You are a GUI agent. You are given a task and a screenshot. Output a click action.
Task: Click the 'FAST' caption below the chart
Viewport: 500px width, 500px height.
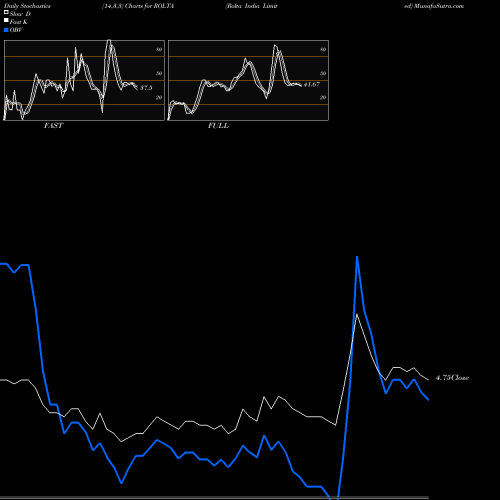coord(53,126)
